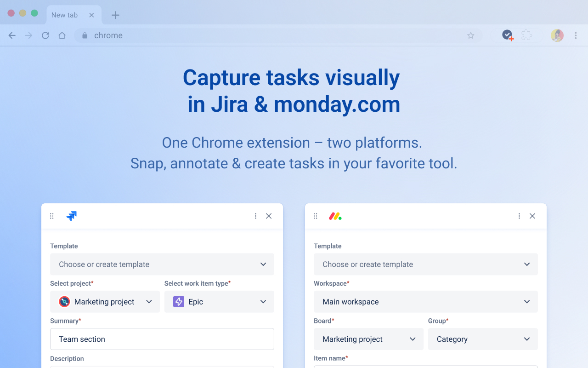Open the Group dropdown showing Category
588x368 pixels.
(x=482, y=339)
